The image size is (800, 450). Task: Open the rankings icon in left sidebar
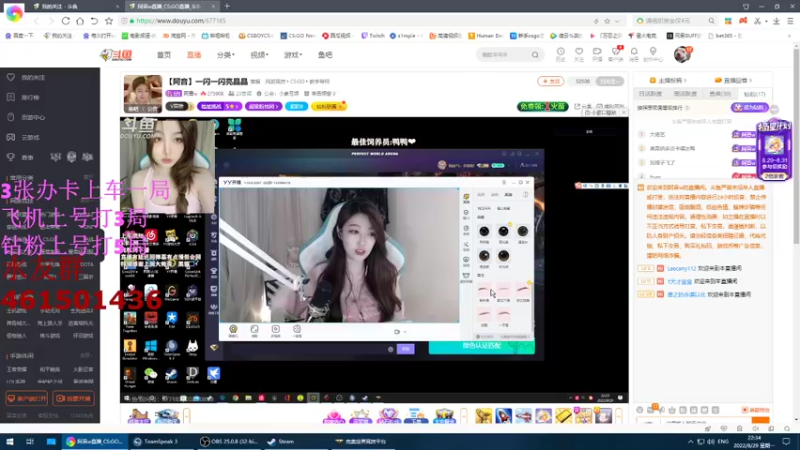(x=11, y=97)
